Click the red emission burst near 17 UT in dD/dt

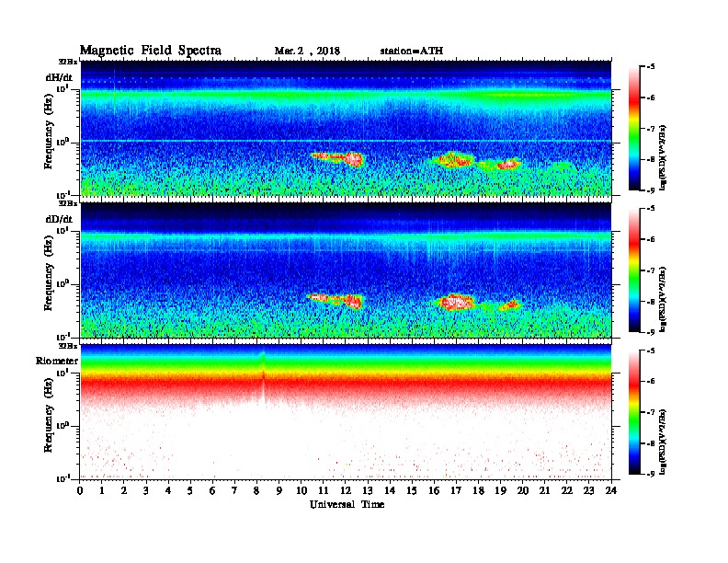458,302
